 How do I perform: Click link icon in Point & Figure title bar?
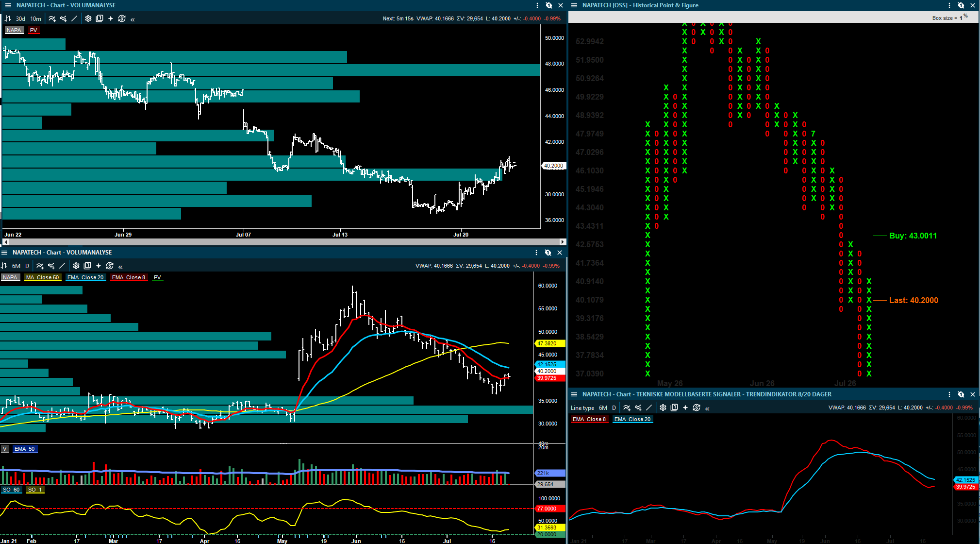[961, 5]
